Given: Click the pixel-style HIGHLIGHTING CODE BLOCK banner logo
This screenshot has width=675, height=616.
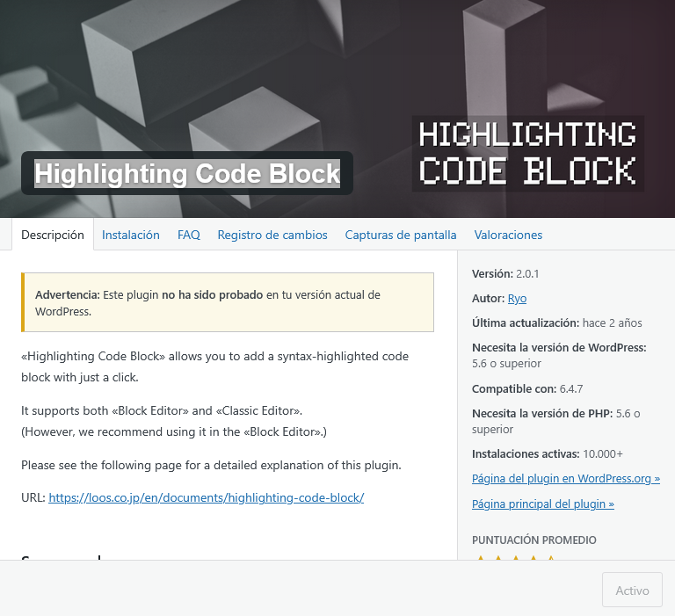Looking at the screenshot, I should pos(527,154).
